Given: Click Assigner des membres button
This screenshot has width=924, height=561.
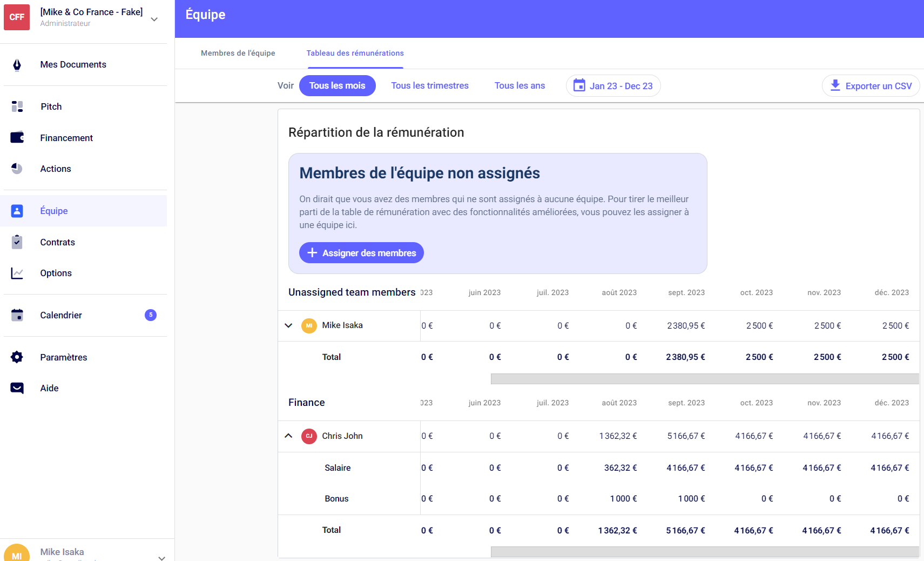Looking at the screenshot, I should (361, 253).
